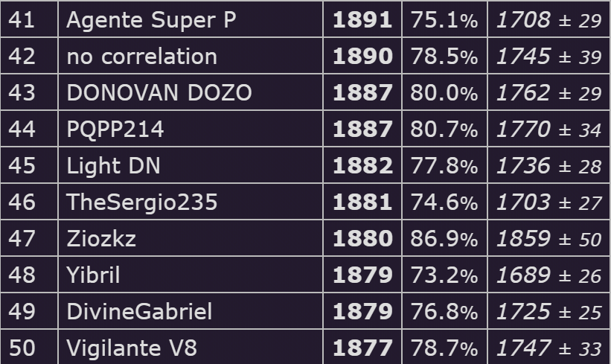The height and width of the screenshot is (364, 611).
Task: Select Light DN in the ranking table
Action: pyautogui.click(x=113, y=166)
